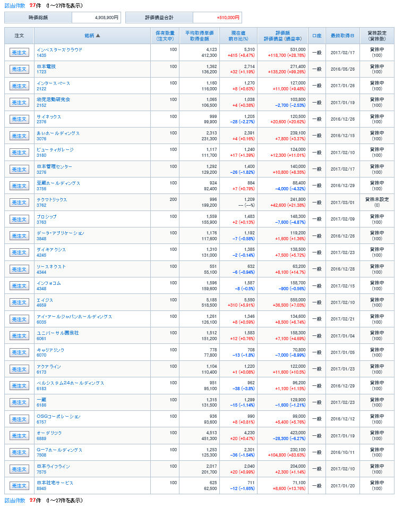
Task: Click 売注文 for ユニバーサル園芸社 6061
Action: click(x=19, y=336)
